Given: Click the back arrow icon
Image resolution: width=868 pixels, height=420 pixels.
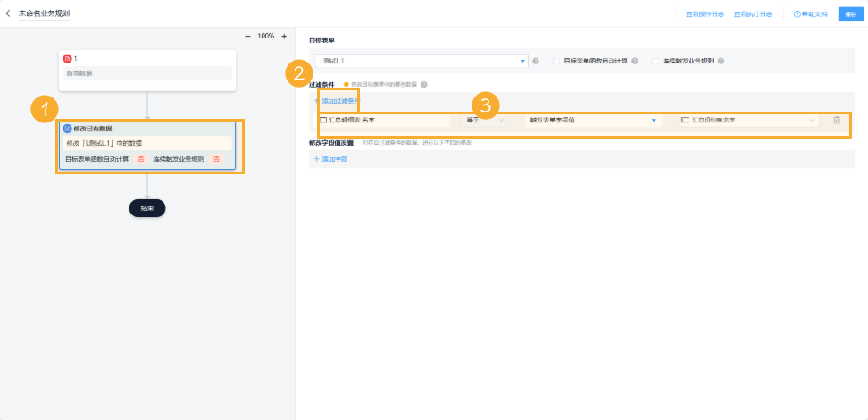Looking at the screenshot, I should pyautogui.click(x=8, y=13).
